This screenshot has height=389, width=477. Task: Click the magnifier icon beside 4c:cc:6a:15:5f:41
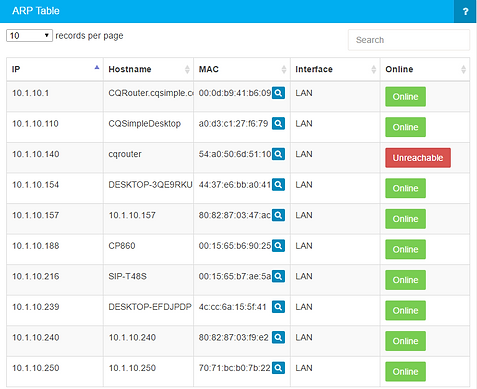278,307
